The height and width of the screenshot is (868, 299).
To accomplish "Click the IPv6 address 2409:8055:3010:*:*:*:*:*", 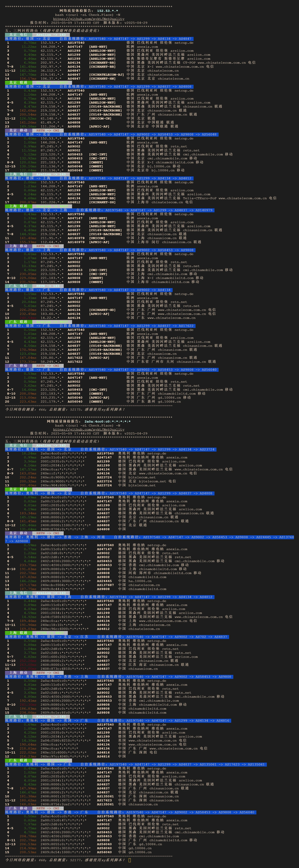I will point(65,848).
